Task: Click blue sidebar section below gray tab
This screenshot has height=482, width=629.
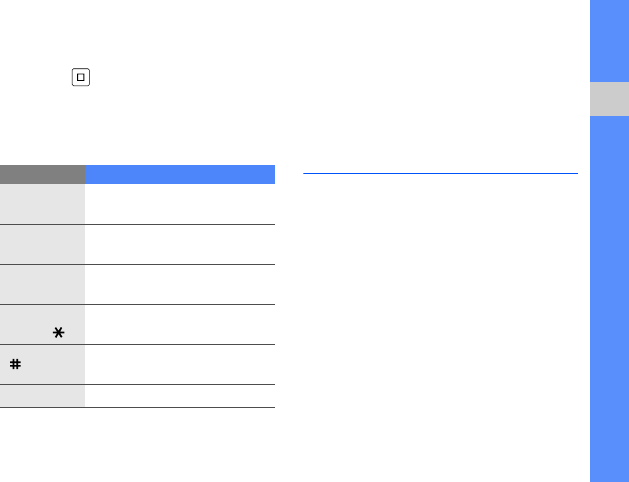Action: click(x=609, y=299)
